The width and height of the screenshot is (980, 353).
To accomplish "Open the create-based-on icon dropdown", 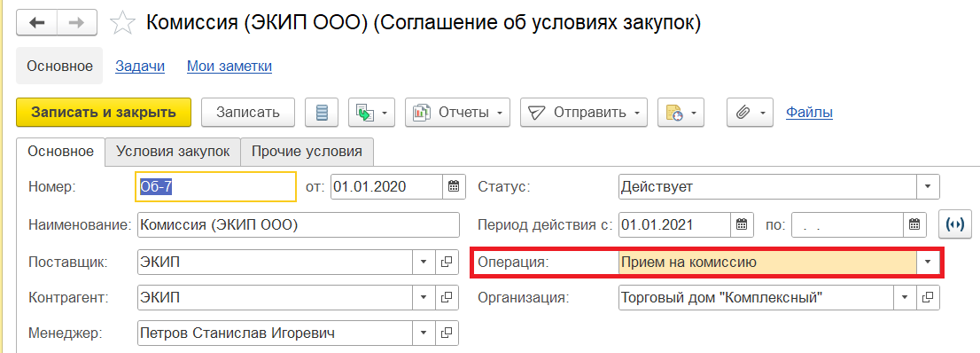I will coord(371,113).
